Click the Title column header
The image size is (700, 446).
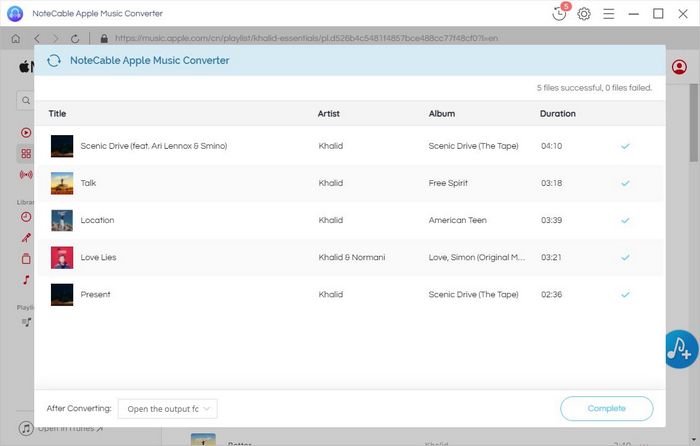coord(57,113)
